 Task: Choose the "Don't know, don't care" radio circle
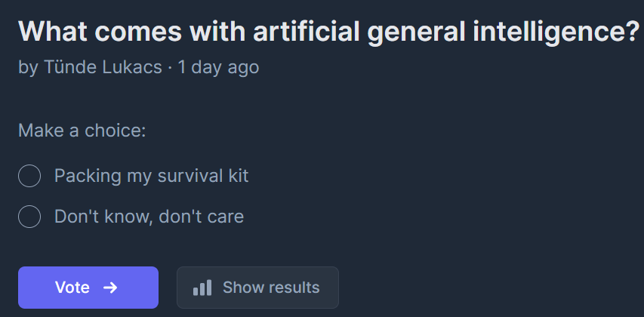tap(29, 217)
